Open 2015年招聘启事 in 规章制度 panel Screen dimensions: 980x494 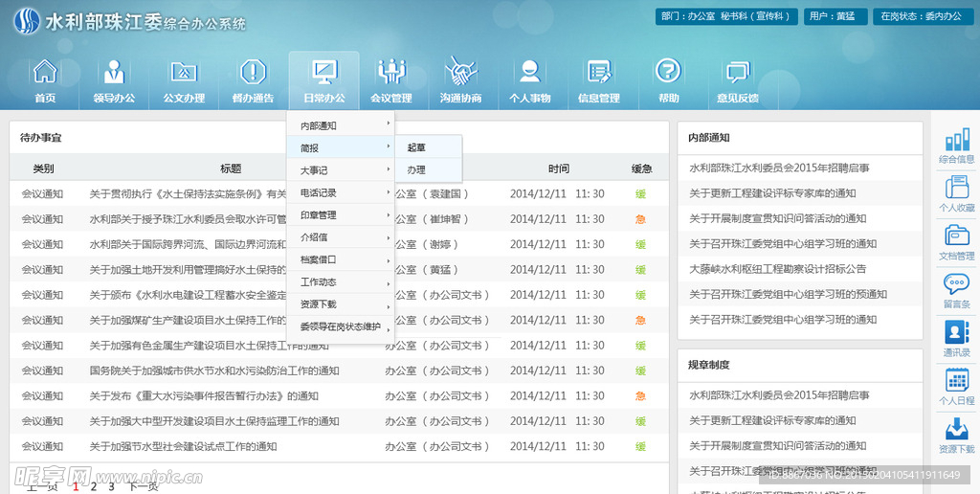(779, 395)
